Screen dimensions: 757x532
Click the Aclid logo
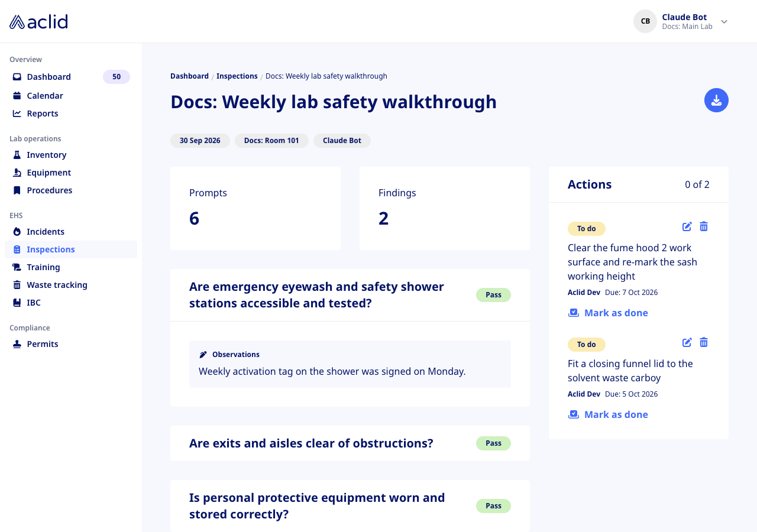pos(38,22)
